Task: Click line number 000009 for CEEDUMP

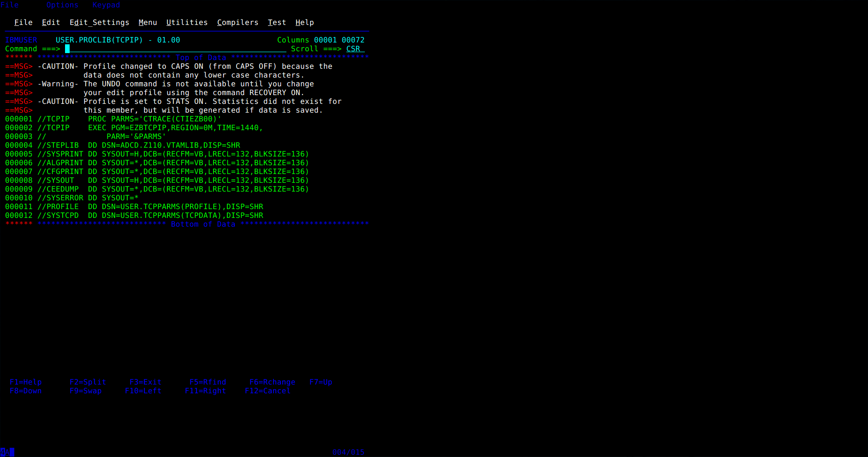Action: (x=18, y=189)
